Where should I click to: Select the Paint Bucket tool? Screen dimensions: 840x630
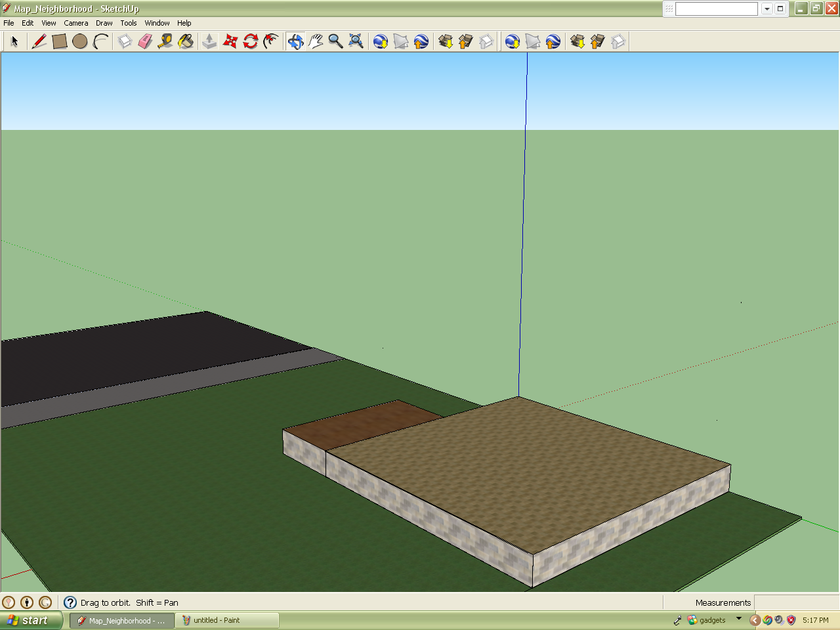tap(186, 41)
